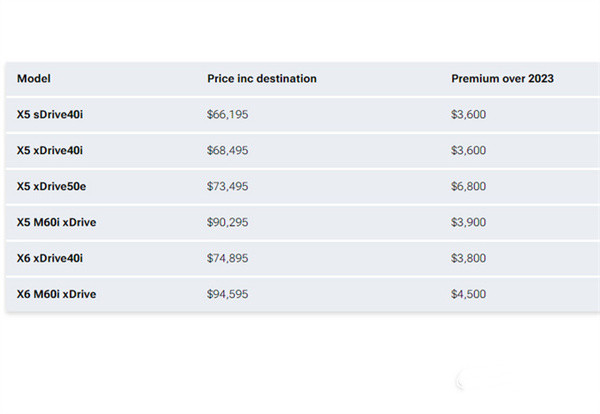Click the $68,495 price cell
Image resolution: width=600 pixels, height=414 pixels.
point(227,151)
